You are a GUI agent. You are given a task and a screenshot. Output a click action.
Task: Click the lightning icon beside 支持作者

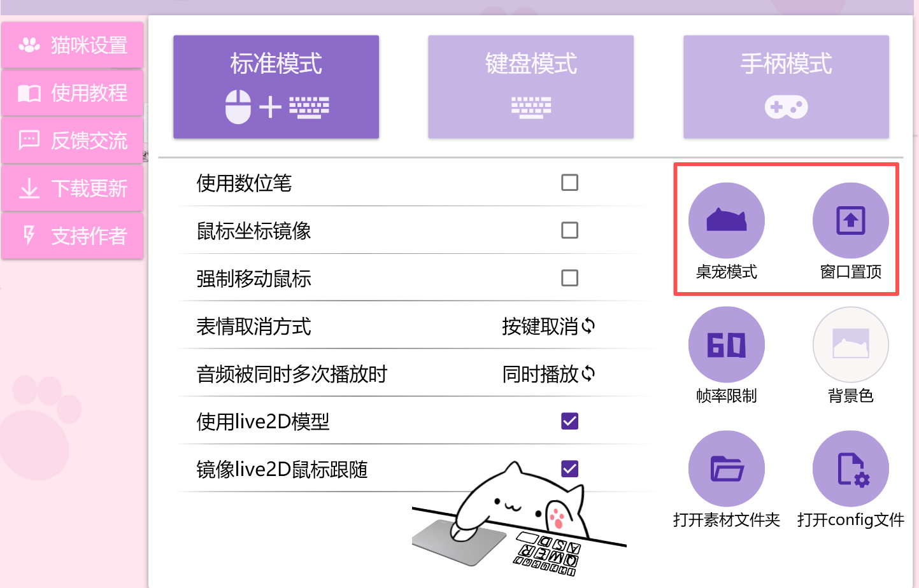click(29, 235)
